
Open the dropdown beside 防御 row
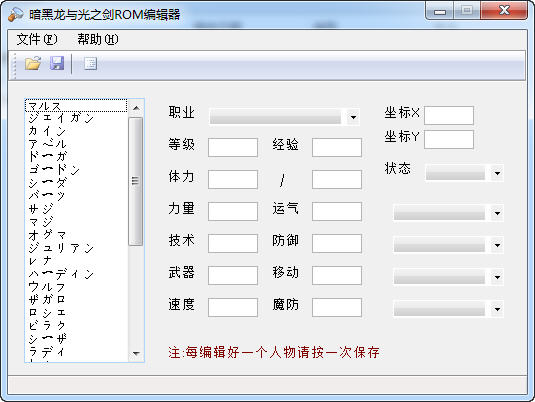[x=497, y=245]
